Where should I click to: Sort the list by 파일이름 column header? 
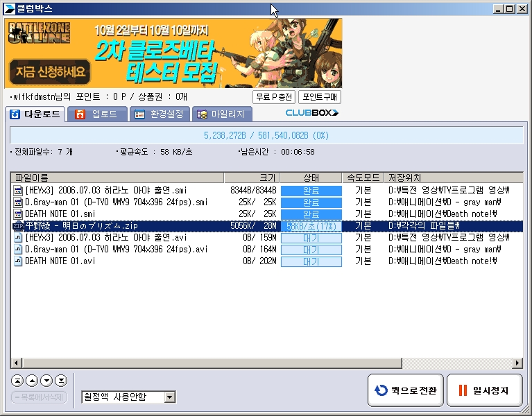point(117,178)
